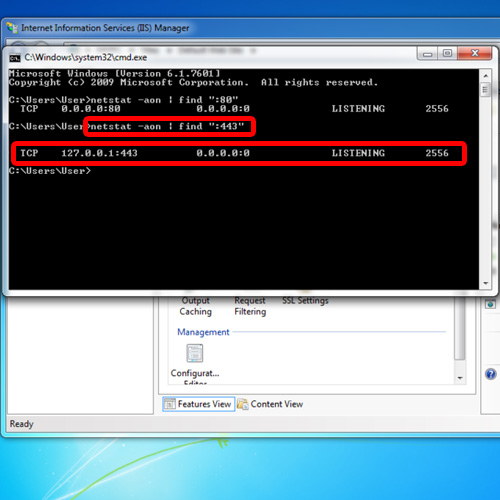Open Output Caching feature
Image resolution: width=500 pixels, height=500 pixels.
pos(196,306)
